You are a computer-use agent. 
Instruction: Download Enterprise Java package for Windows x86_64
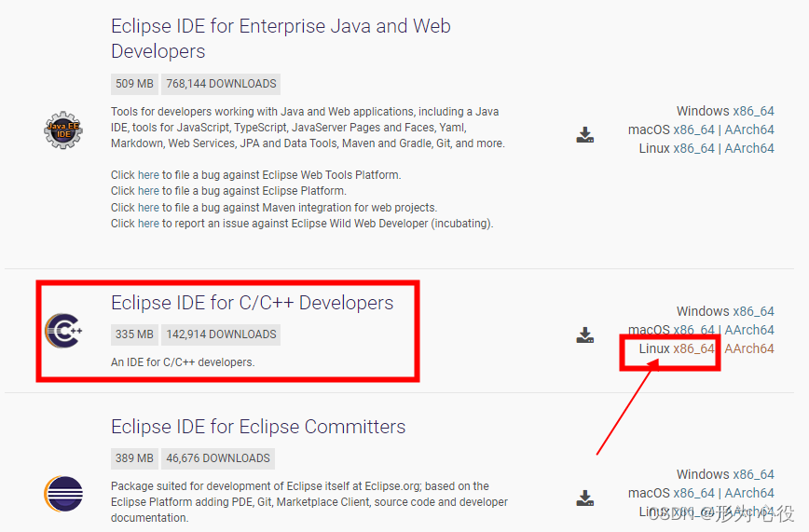[753, 111]
